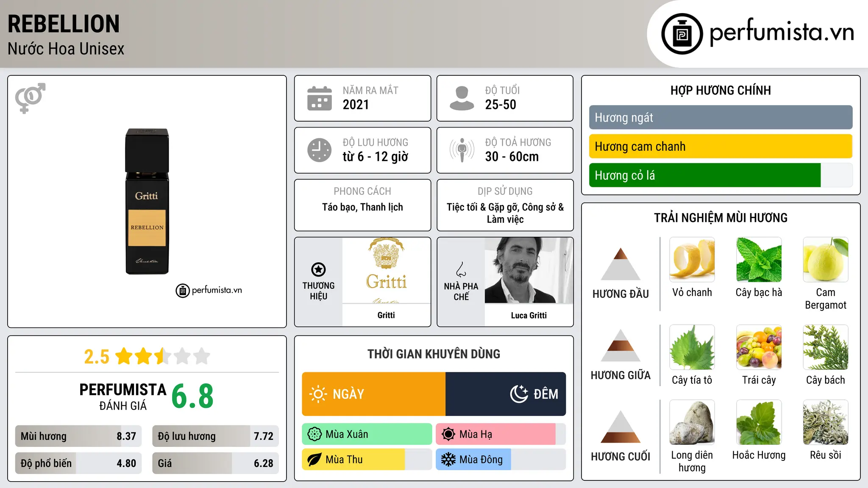
Task: View the Luca Gritti perfumer photo
Action: [x=529, y=270]
